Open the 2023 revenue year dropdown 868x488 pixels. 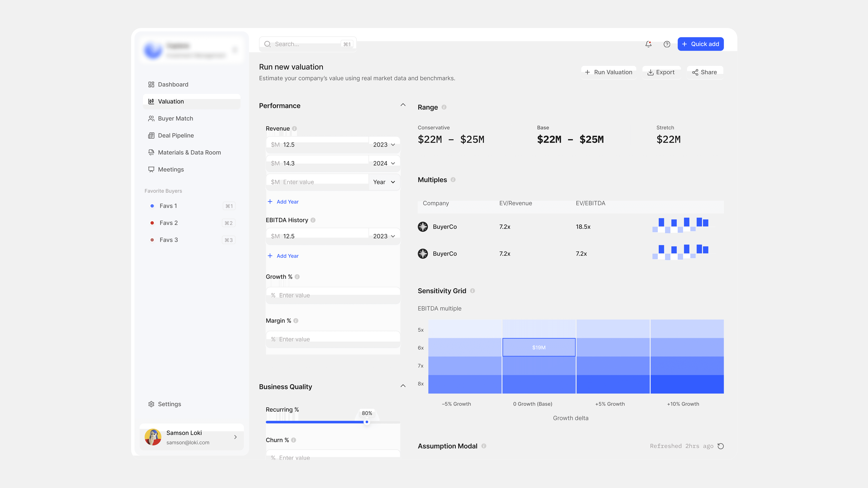(x=384, y=144)
